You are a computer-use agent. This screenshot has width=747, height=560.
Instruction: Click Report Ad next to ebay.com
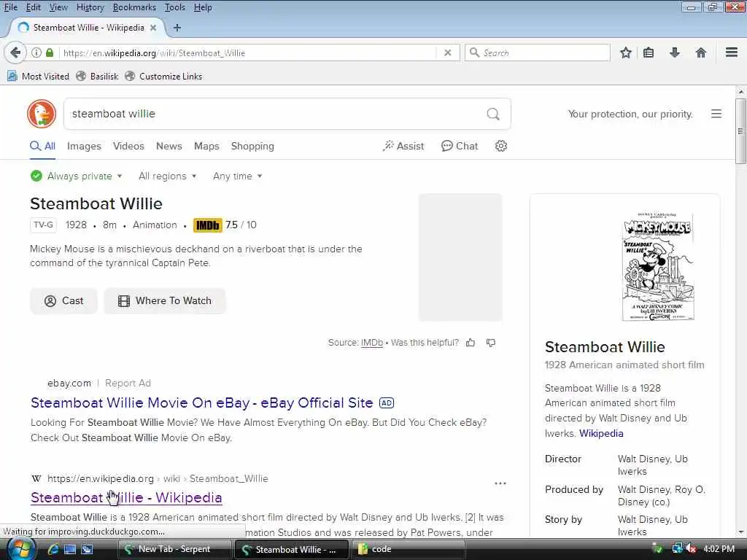click(x=128, y=384)
